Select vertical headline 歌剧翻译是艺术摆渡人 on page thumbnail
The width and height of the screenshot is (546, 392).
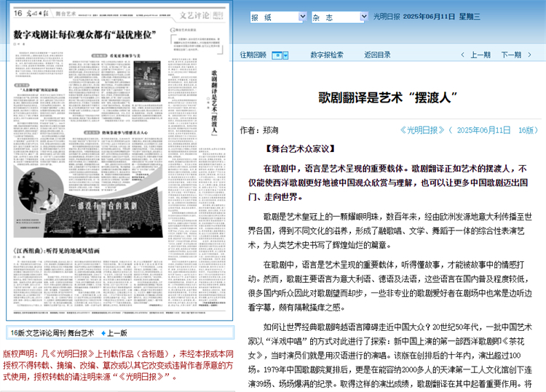click(x=214, y=102)
